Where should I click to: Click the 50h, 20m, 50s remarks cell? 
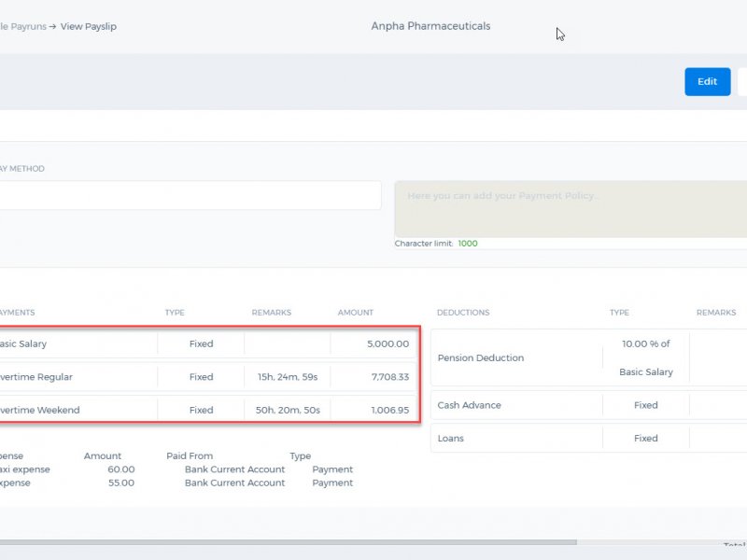pos(288,410)
